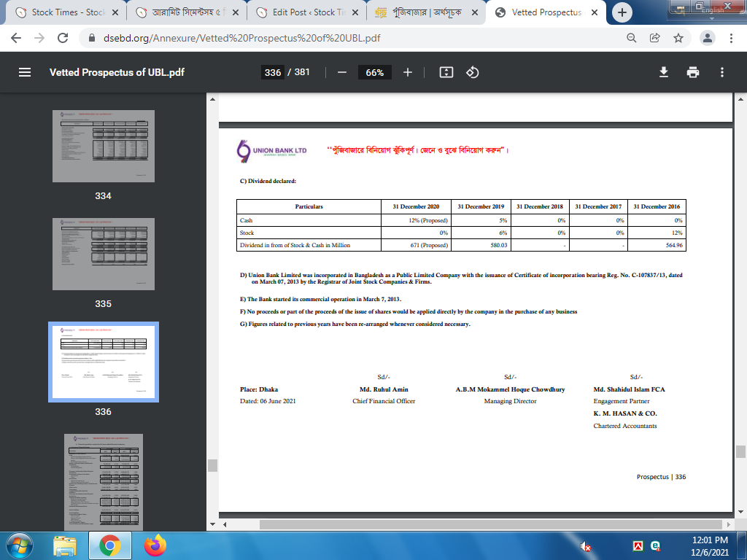Close the Stock Times tab

point(115,13)
